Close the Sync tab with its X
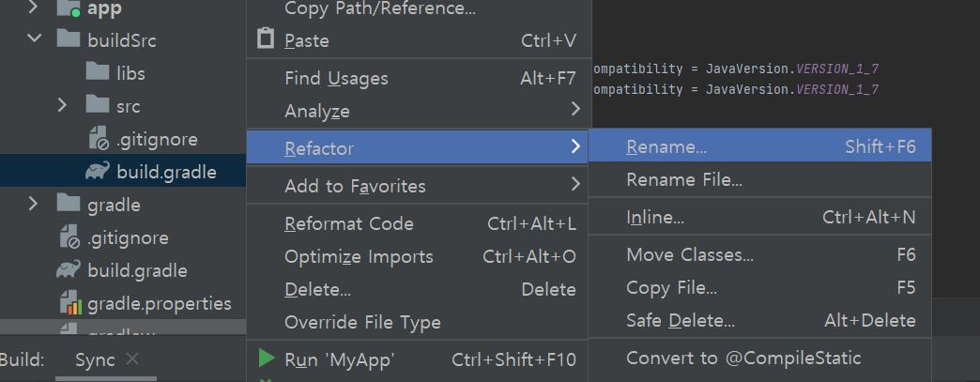The height and width of the screenshot is (382, 980). pyautogui.click(x=131, y=359)
